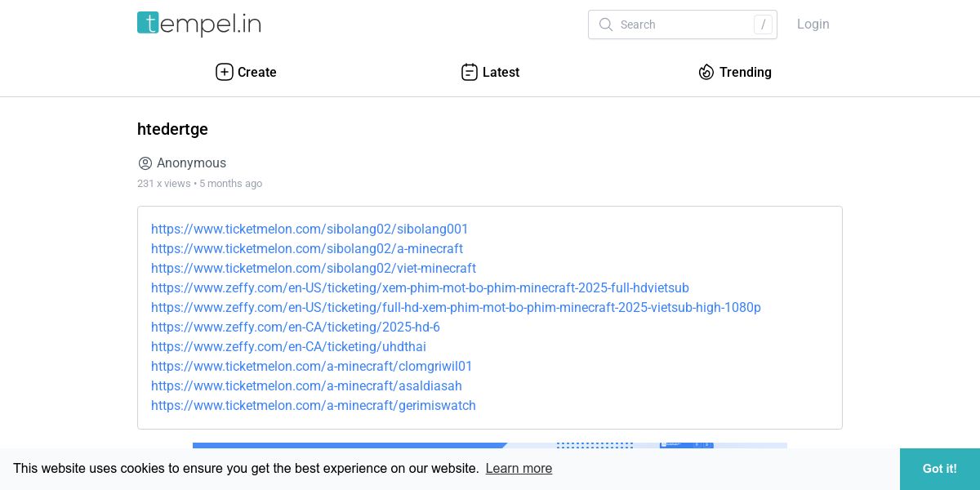The width and height of the screenshot is (980, 490).
Task: Open the zeffy uhdthai link
Action: [x=288, y=347]
